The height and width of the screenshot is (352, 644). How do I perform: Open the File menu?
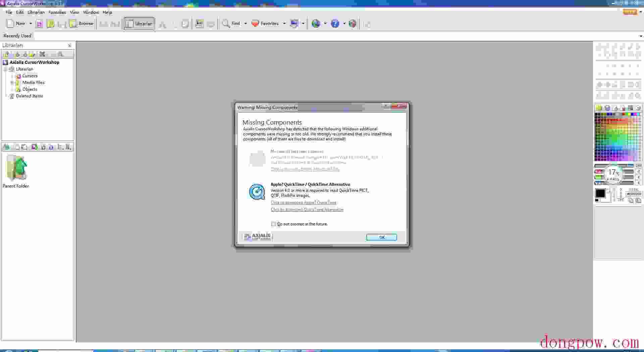tap(9, 12)
